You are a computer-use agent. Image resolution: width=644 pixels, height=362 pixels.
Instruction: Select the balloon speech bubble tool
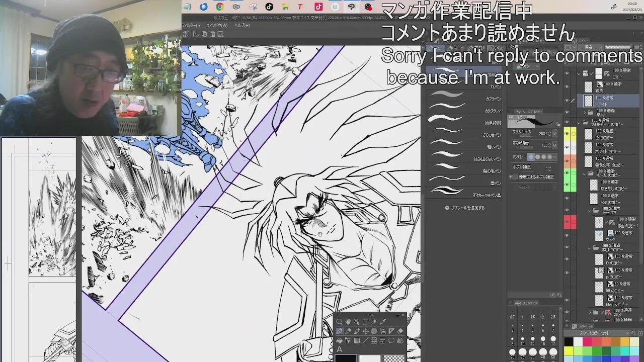(x=391, y=340)
